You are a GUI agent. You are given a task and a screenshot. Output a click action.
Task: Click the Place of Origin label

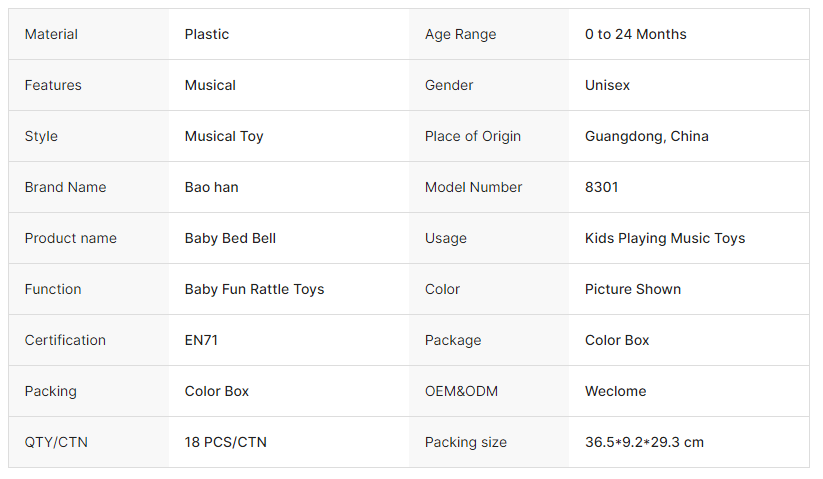tap(473, 136)
